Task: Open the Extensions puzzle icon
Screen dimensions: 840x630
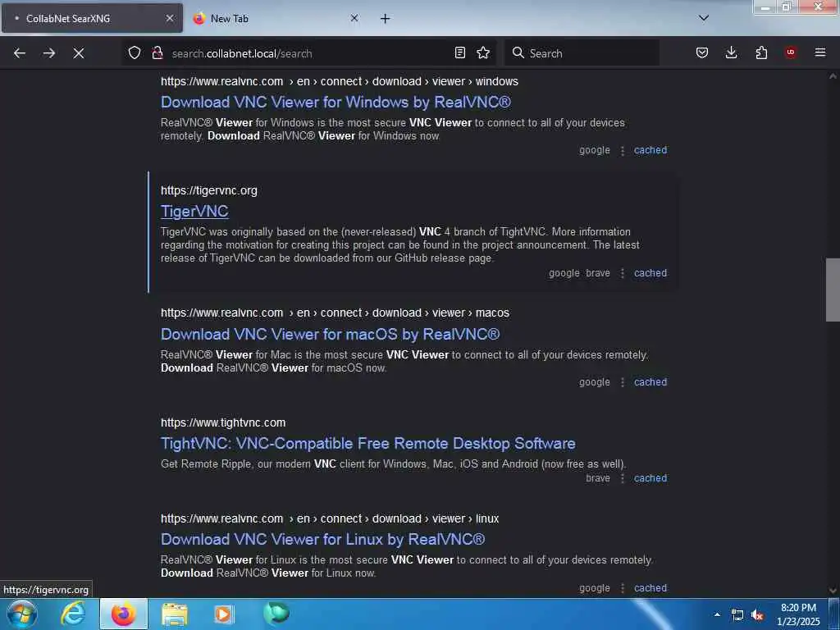Action: click(x=761, y=52)
